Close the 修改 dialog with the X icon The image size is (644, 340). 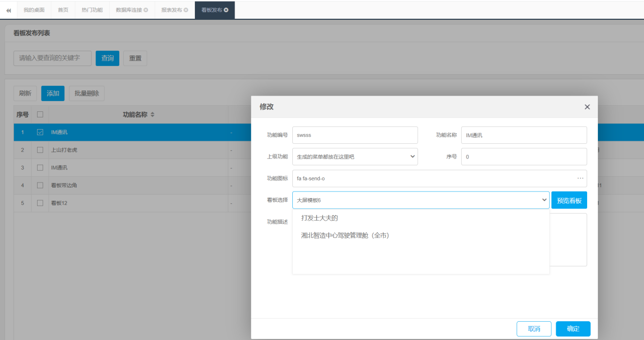(587, 107)
